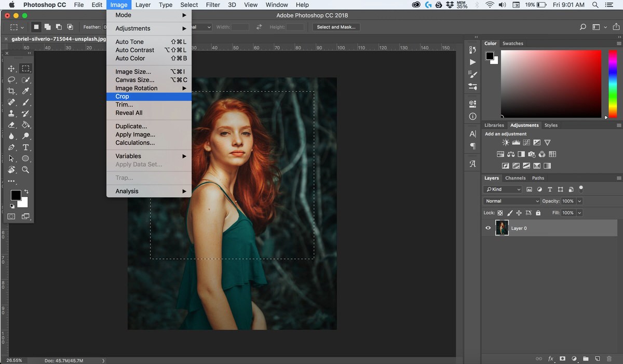Expand the Mode submenu

tap(149, 15)
